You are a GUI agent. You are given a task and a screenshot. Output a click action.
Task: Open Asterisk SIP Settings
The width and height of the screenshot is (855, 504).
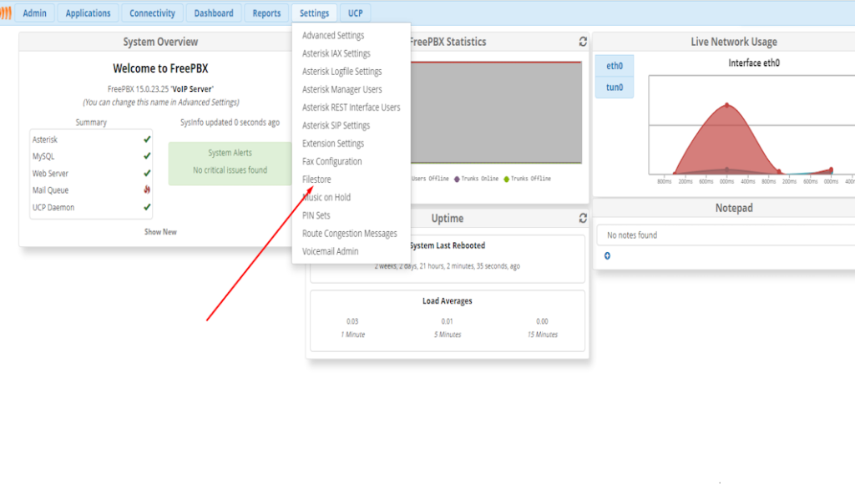336,125
